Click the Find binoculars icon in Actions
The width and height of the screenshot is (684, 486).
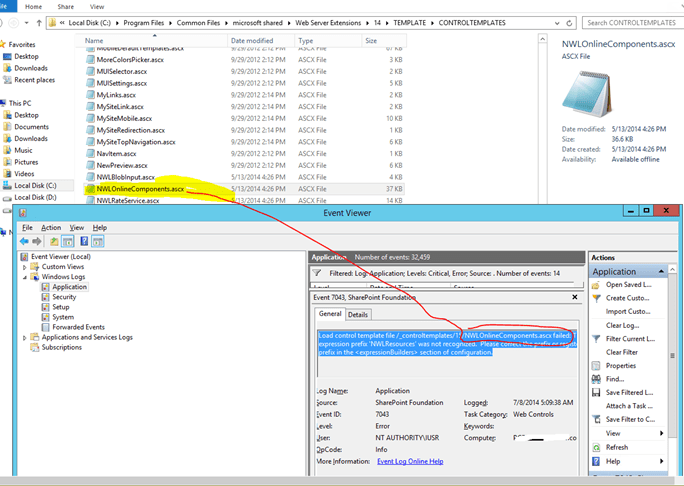pos(597,379)
